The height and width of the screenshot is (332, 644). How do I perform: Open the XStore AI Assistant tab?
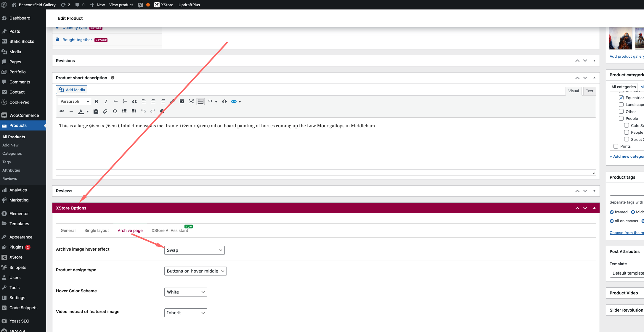click(x=170, y=231)
